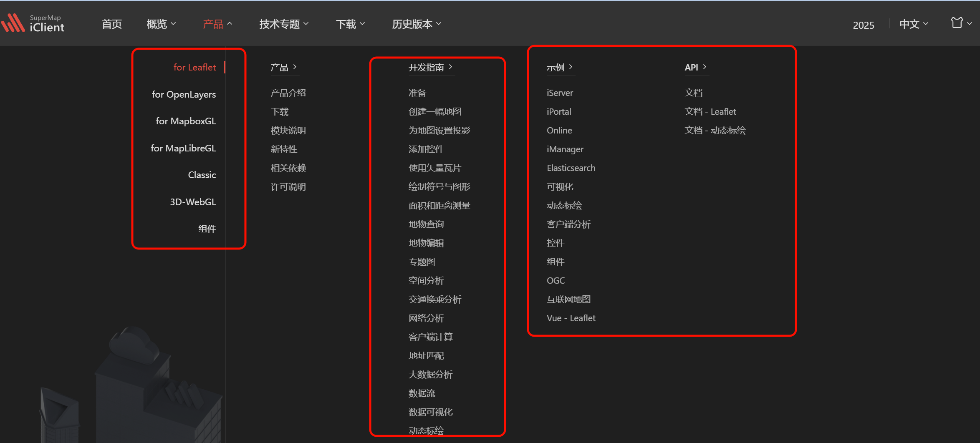Open 控件 examples link

pos(556,243)
